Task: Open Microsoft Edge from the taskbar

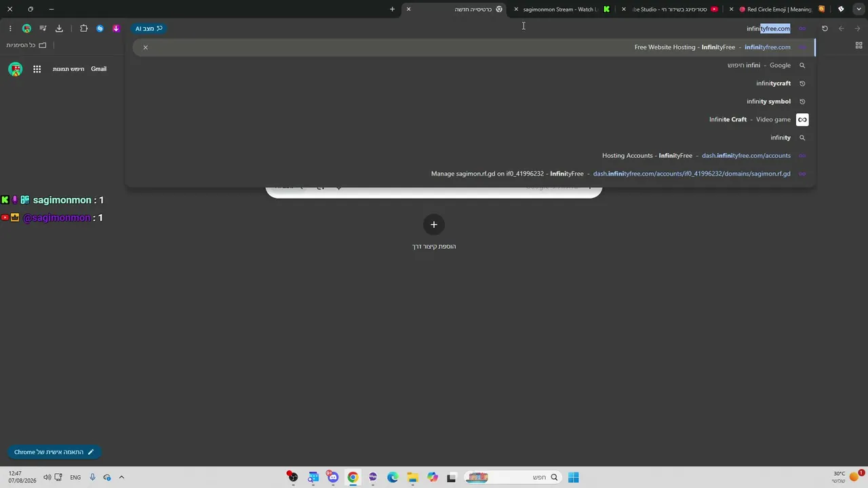Action: point(393,477)
